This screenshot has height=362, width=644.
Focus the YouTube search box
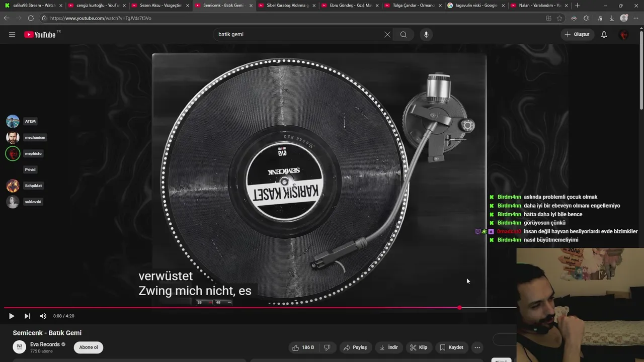click(x=299, y=35)
